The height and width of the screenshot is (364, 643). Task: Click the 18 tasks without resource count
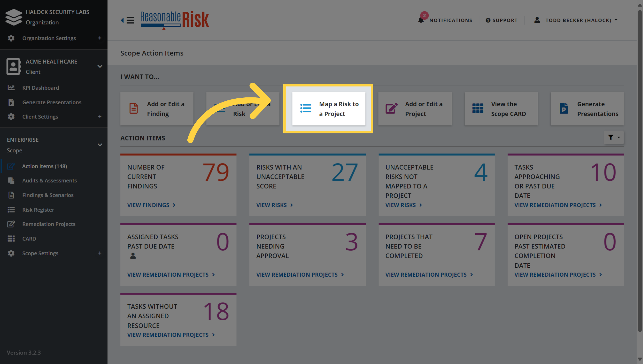[x=216, y=311]
